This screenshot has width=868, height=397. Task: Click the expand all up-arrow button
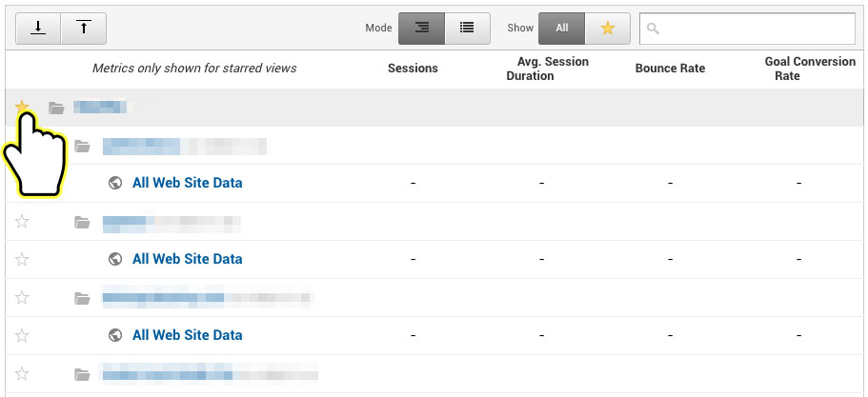click(83, 29)
